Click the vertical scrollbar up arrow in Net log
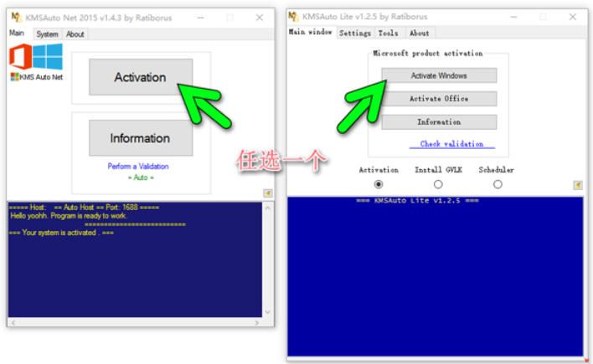This screenshot has height=364, width=593. (x=268, y=208)
